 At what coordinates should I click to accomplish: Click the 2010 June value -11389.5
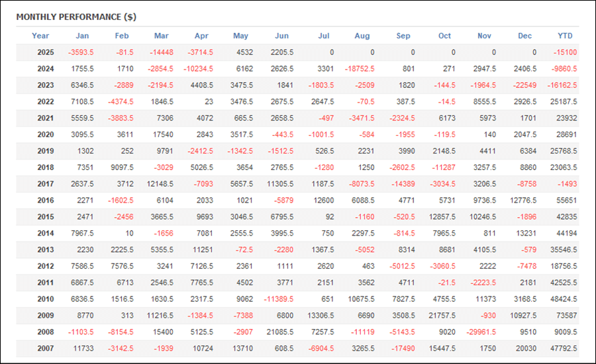(279, 299)
